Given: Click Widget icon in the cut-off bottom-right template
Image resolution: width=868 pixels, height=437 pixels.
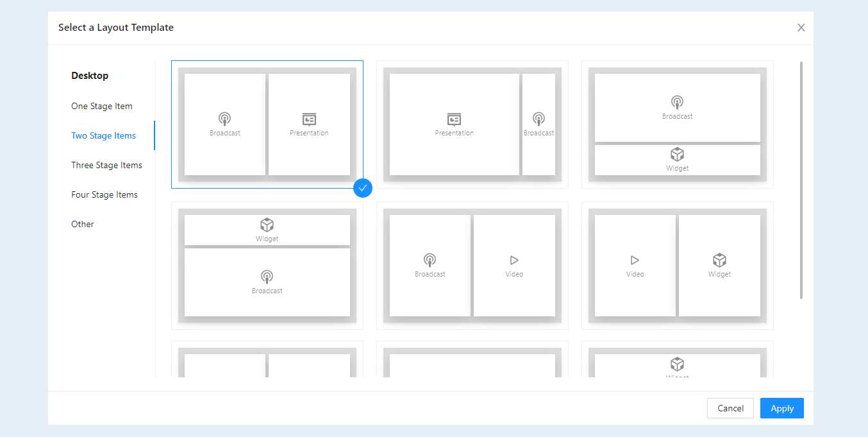Looking at the screenshot, I should [677, 364].
